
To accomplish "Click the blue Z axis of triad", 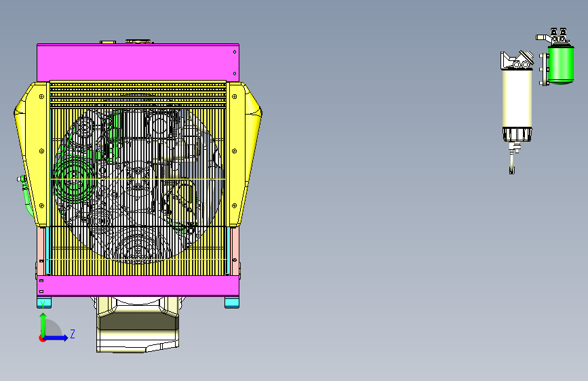I will 56,338.
